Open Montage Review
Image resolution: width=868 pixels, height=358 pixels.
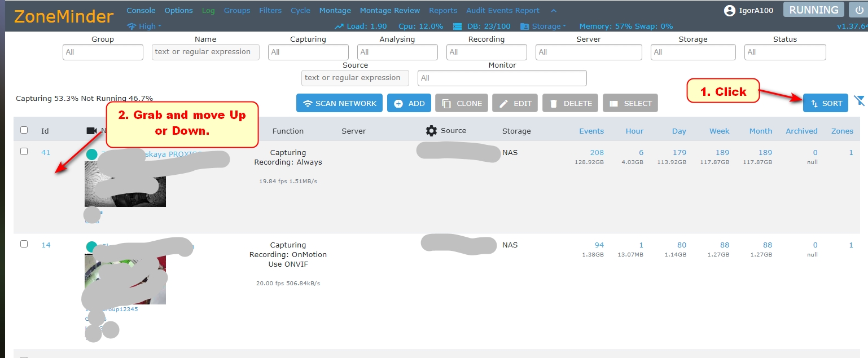[390, 10]
